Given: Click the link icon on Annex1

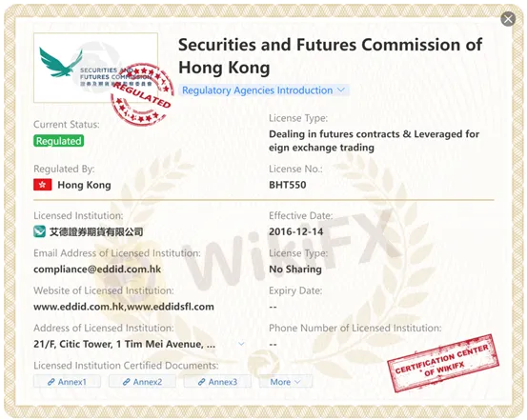Looking at the screenshot, I should tap(51, 382).
